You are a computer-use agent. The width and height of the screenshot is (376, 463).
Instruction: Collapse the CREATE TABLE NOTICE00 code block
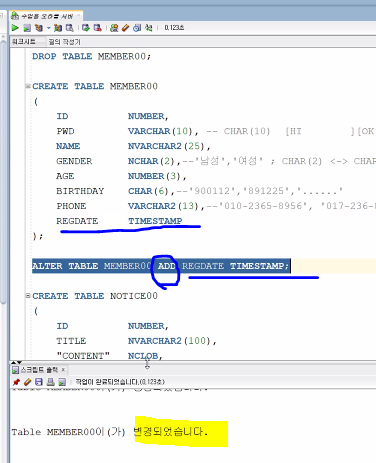point(28,295)
